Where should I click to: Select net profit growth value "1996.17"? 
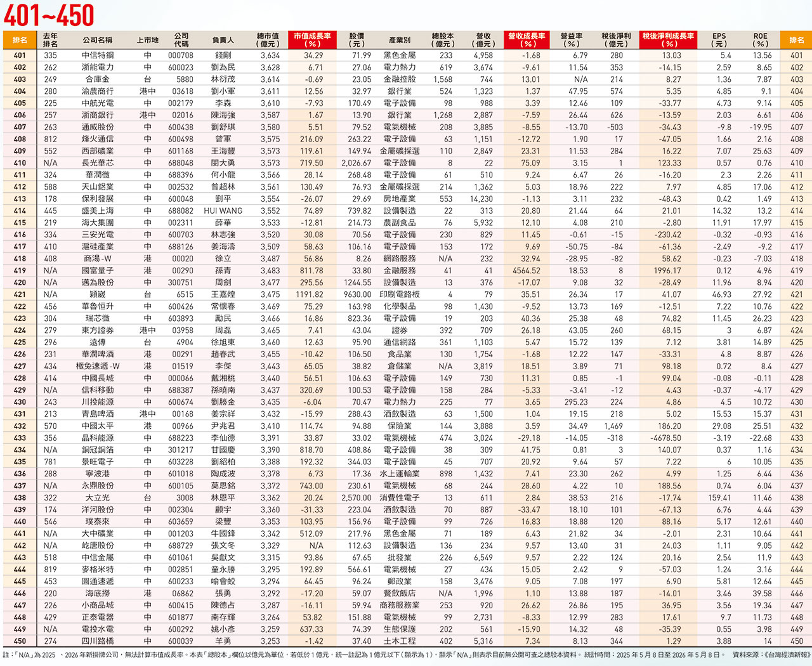click(x=667, y=271)
